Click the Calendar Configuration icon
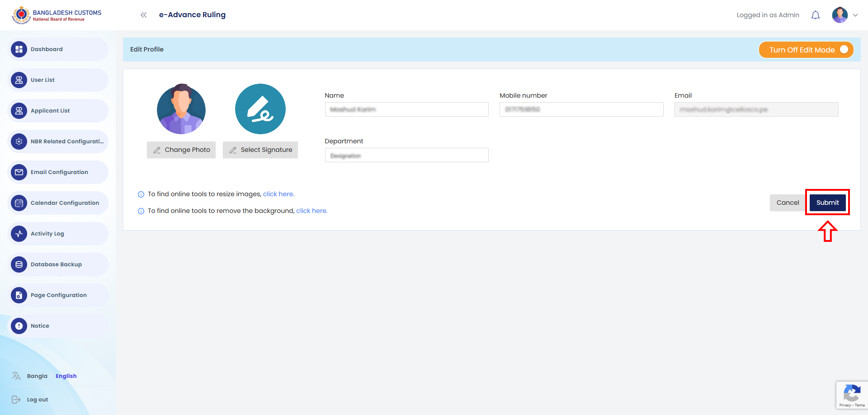 (x=19, y=203)
